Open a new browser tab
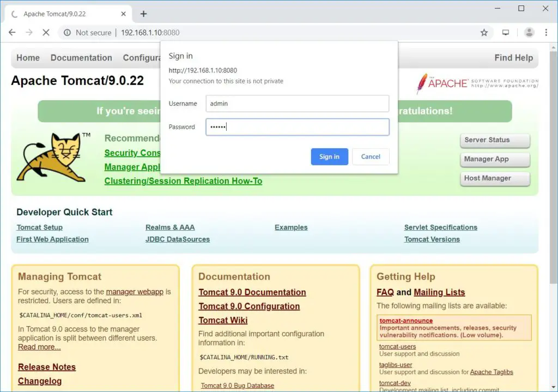The width and height of the screenshot is (558, 392). tap(143, 14)
